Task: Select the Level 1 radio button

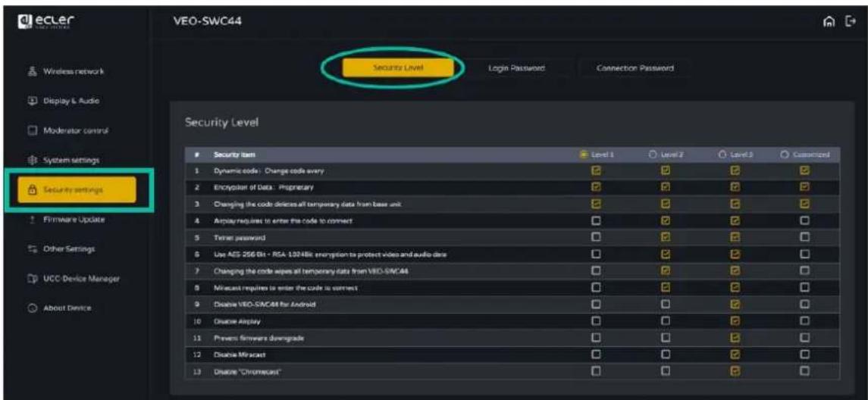Action: click(x=583, y=155)
